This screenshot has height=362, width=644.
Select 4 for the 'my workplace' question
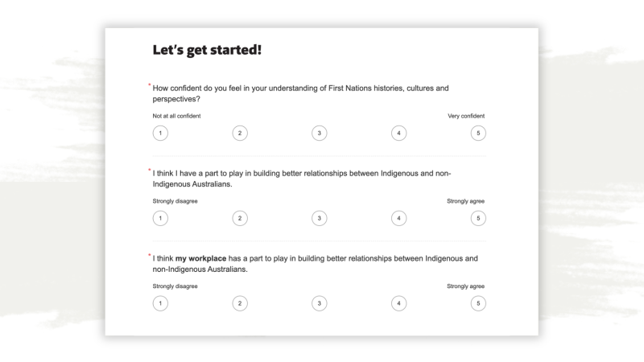398,302
